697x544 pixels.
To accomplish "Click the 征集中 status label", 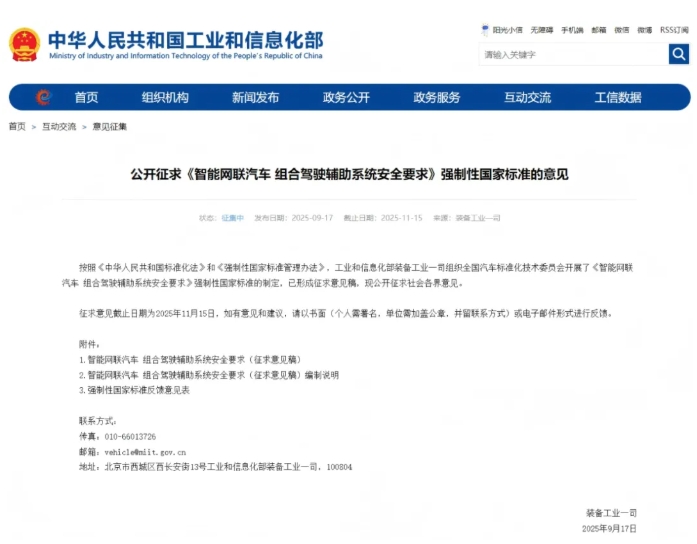I will (x=233, y=218).
